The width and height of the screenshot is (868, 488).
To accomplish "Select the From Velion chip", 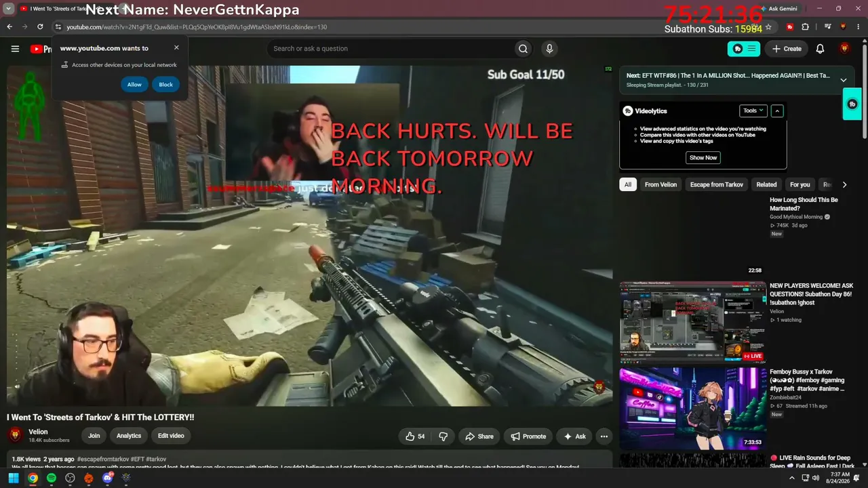I will 660,184.
